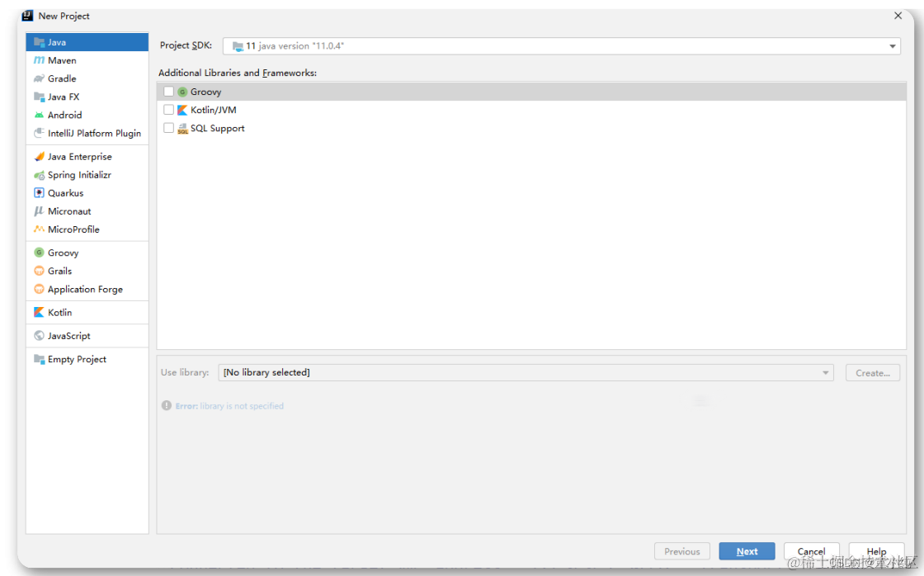Click the SQL Support framework icon
This screenshot has width=924, height=576.
[182, 129]
